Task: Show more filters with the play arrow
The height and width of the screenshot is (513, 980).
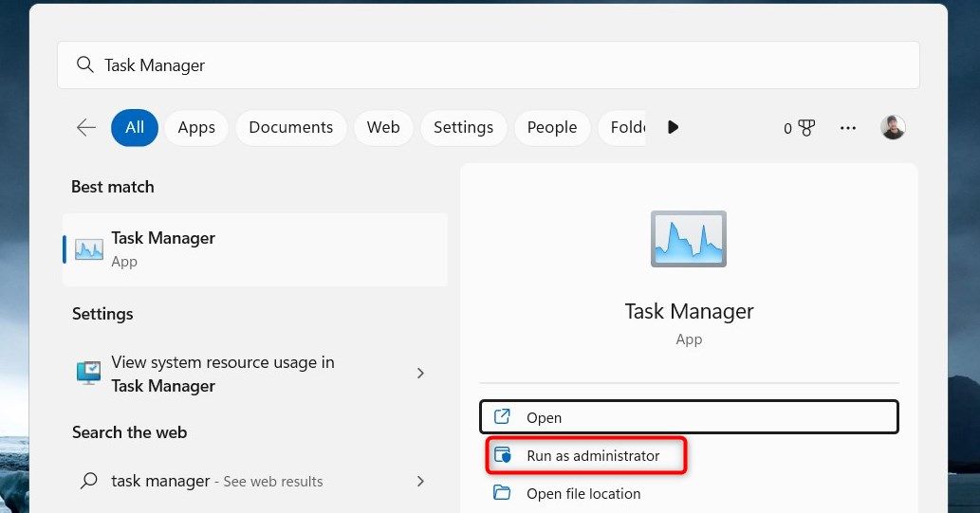Action: pos(673,127)
